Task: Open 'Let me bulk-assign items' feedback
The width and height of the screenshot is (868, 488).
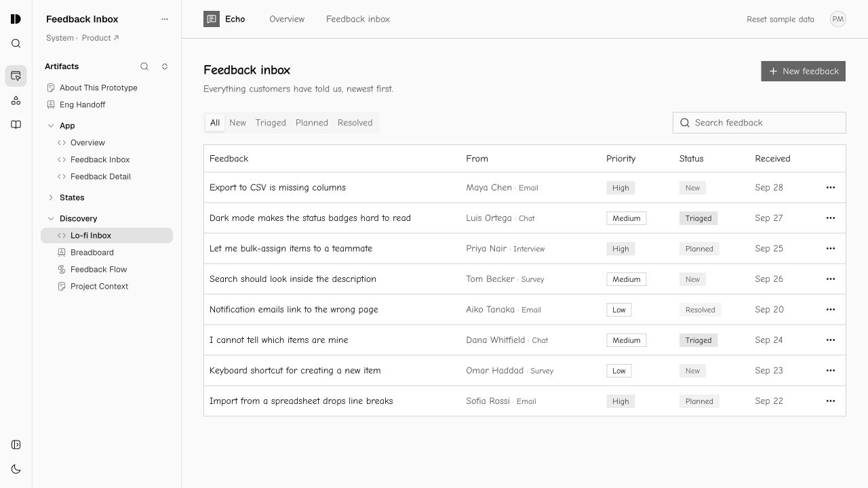Action: (291, 249)
